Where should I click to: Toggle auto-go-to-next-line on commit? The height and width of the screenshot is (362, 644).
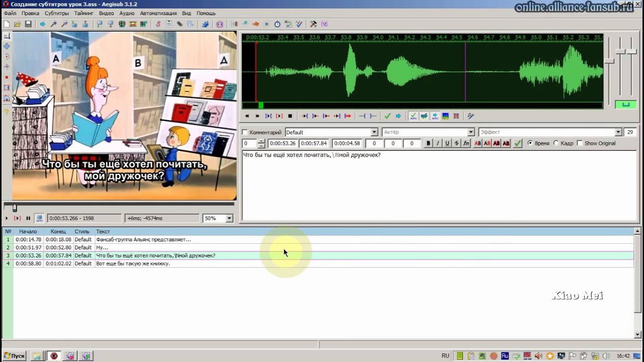424,116
